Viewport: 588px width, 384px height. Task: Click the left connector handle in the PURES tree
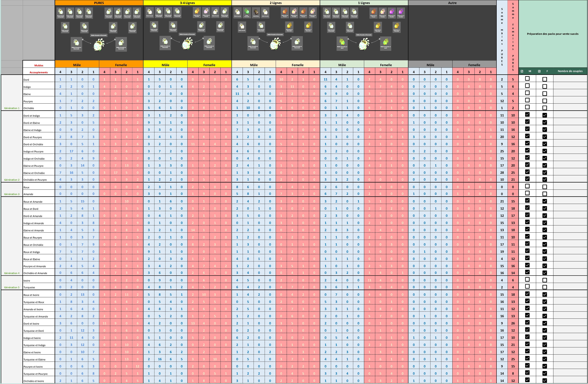pyautogui.click(x=83, y=39)
